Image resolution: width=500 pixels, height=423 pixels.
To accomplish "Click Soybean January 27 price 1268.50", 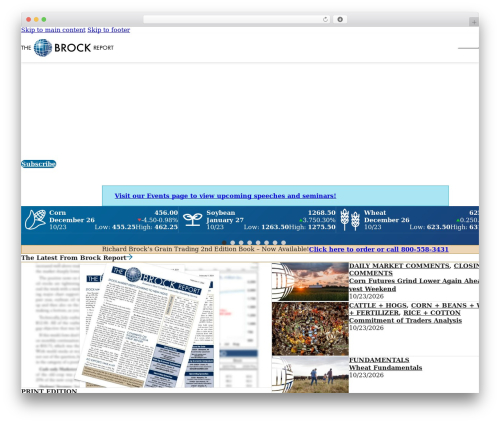I will [322, 213].
